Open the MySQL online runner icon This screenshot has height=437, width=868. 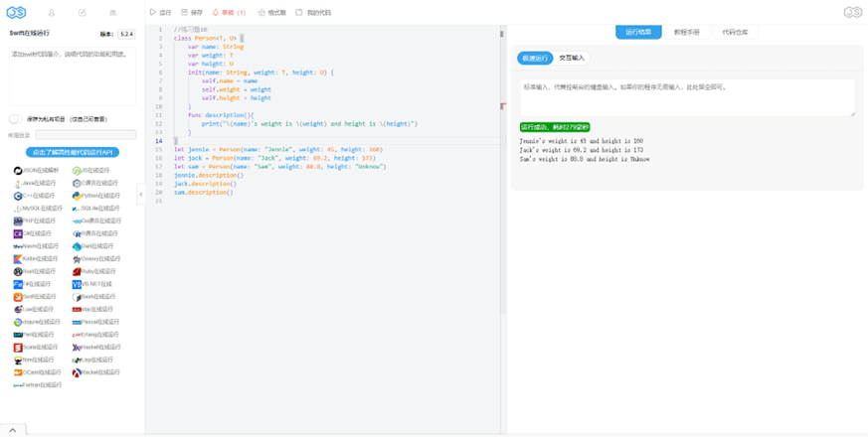pyautogui.click(x=18, y=209)
